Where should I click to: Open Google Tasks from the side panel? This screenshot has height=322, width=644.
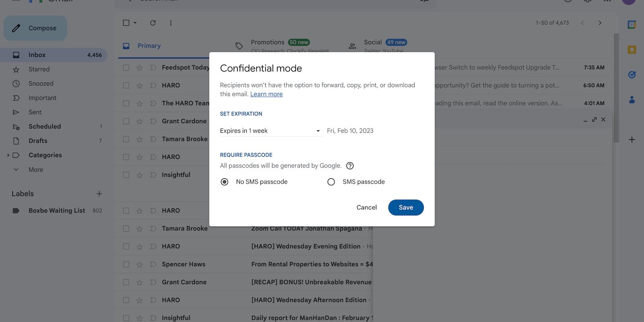click(x=632, y=75)
